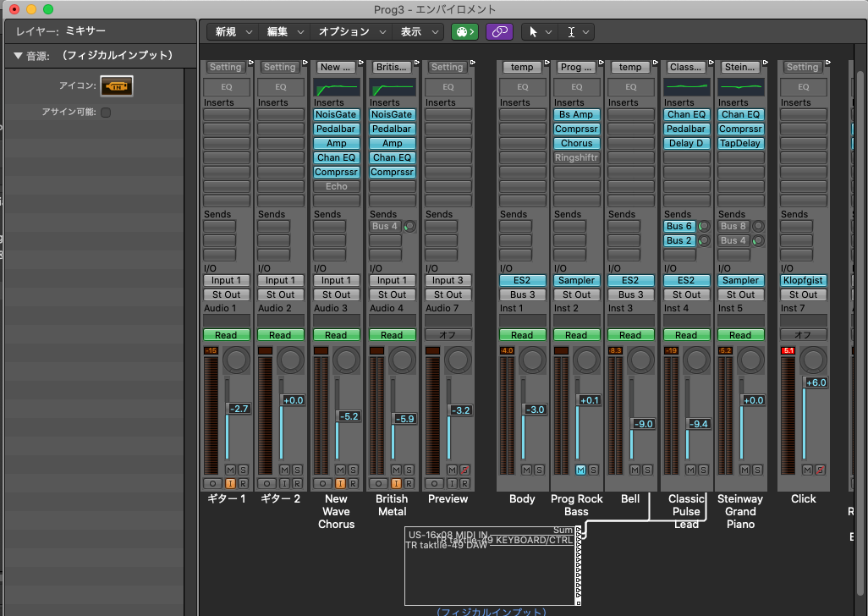Open the 編集 menu

click(283, 31)
